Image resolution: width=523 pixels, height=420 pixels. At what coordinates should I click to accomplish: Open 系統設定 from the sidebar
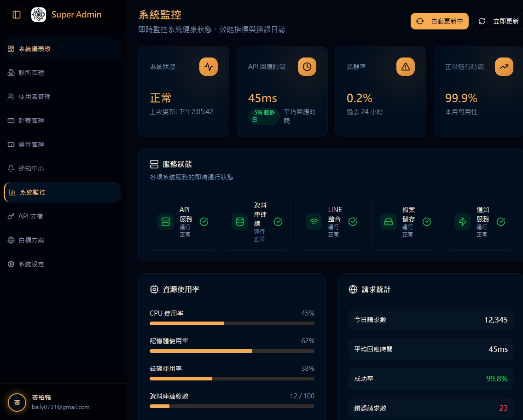[x=31, y=264]
